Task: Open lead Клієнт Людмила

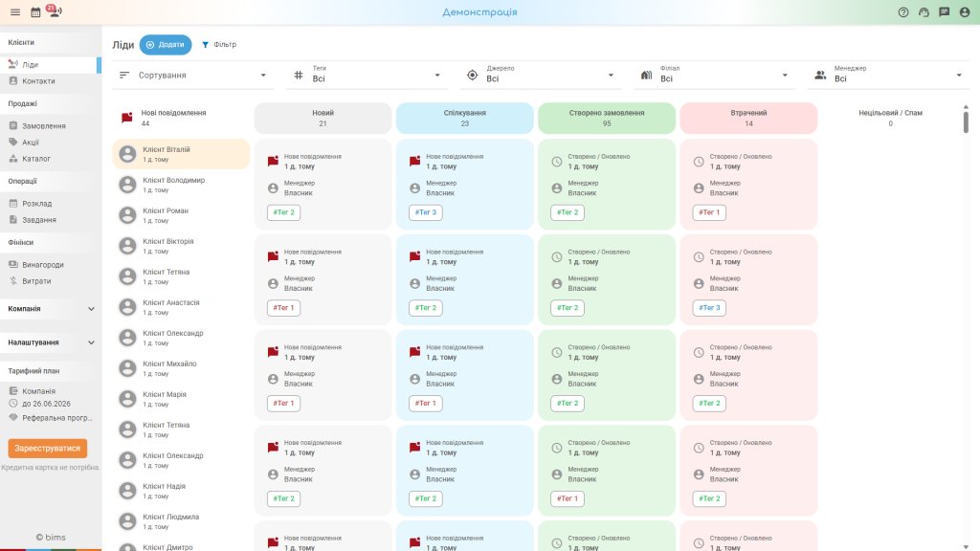Action: click(x=181, y=521)
